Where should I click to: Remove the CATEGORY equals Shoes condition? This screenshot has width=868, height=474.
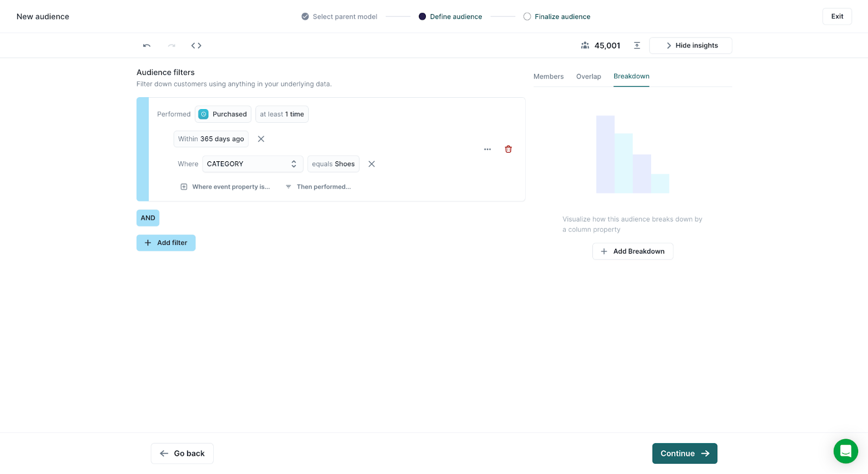[x=372, y=164]
